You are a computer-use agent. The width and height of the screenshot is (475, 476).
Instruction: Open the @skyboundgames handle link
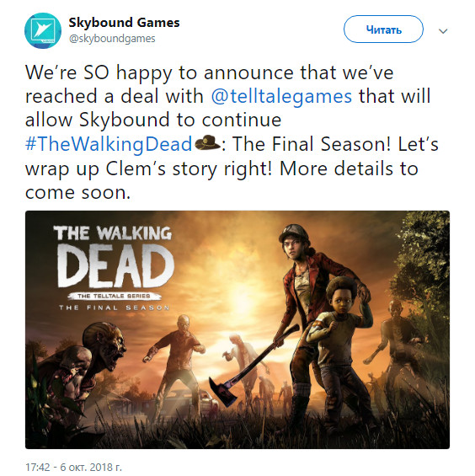point(112,39)
